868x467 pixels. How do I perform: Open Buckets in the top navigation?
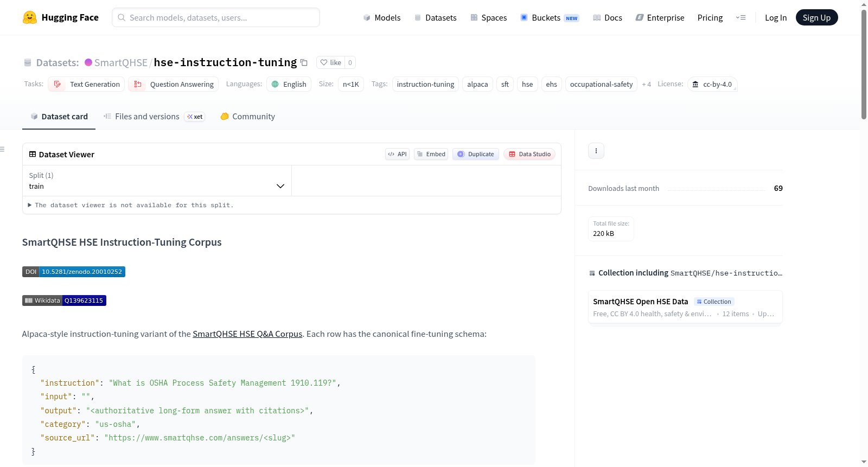click(x=550, y=17)
